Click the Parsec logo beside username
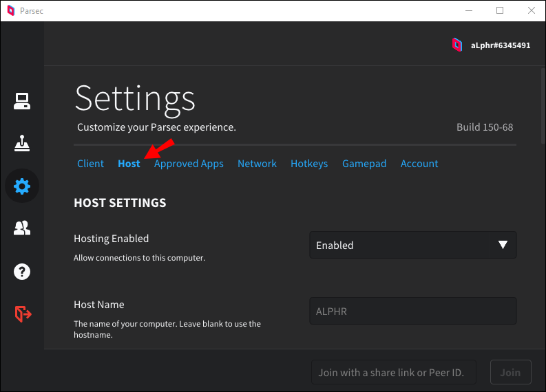The width and height of the screenshot is (546, 392). [x=457, y=45]
